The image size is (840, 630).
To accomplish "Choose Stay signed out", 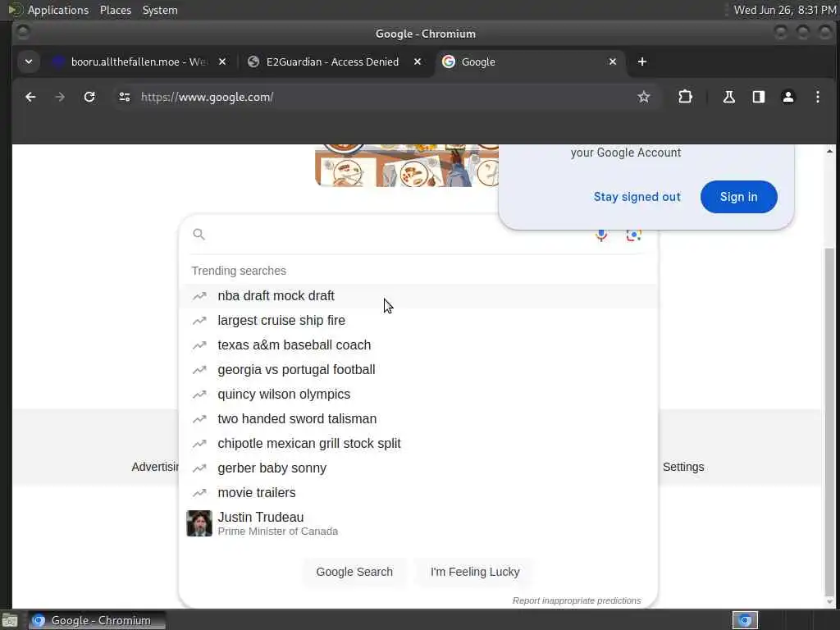I will point(637,197).
